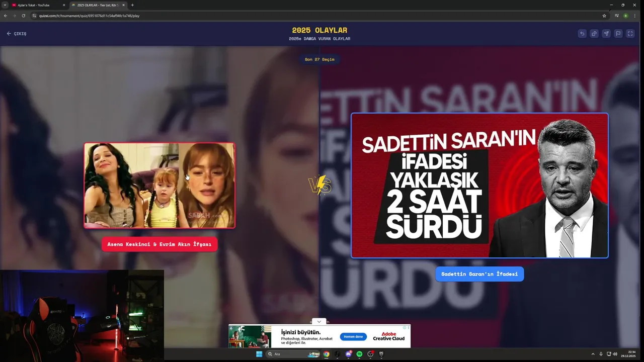This screenshot has height=362, width=644.
Task: Click the taskbar Ara search box
Action: pyautogui.click(x=294, y=354)
